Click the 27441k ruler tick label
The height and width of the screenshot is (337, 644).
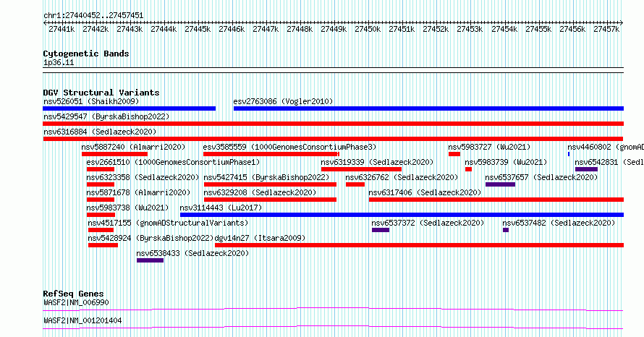click(x=62, y=29)
